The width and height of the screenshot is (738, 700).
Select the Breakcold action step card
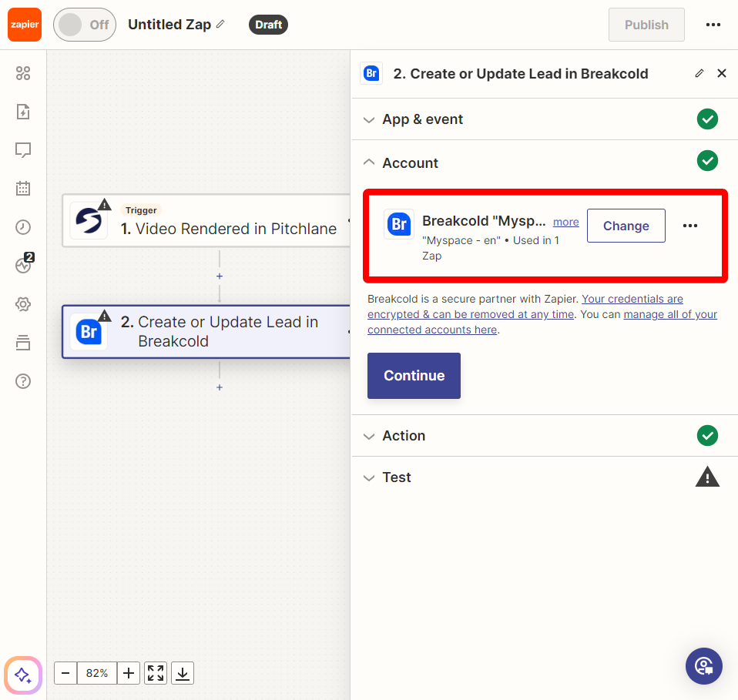(206, 332)
